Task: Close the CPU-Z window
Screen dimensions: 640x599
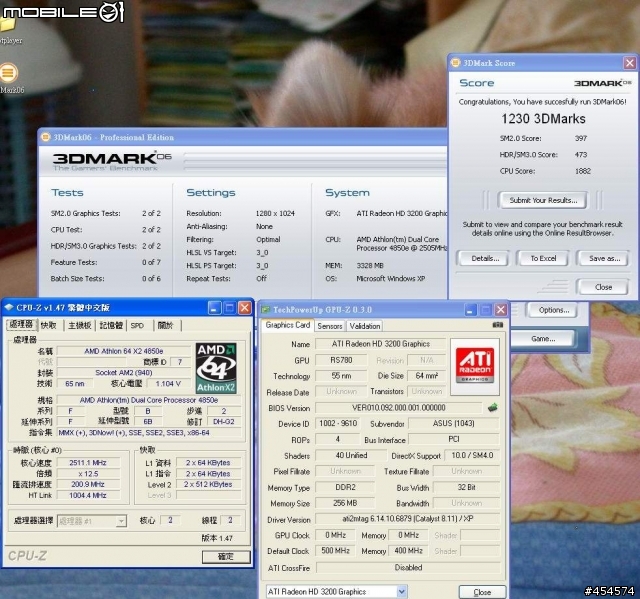Action: pos(244,308)
